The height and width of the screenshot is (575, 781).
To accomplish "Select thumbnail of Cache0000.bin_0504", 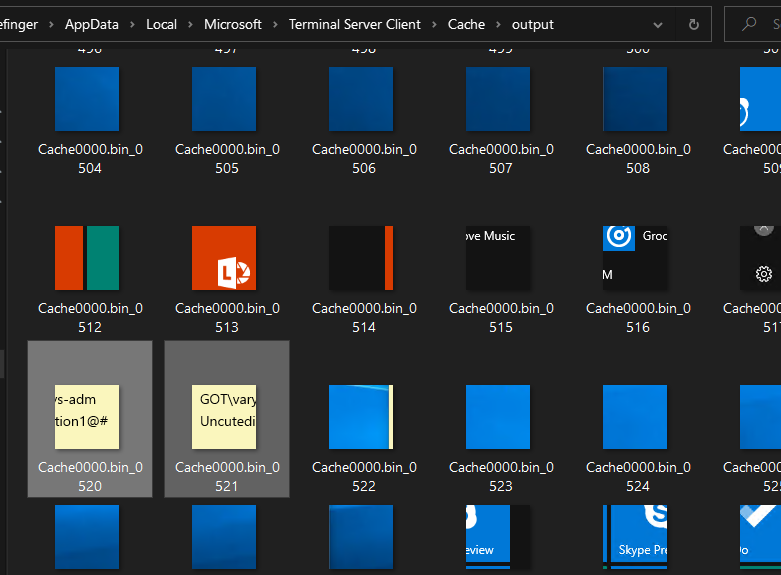I will [x=87, y=99].
